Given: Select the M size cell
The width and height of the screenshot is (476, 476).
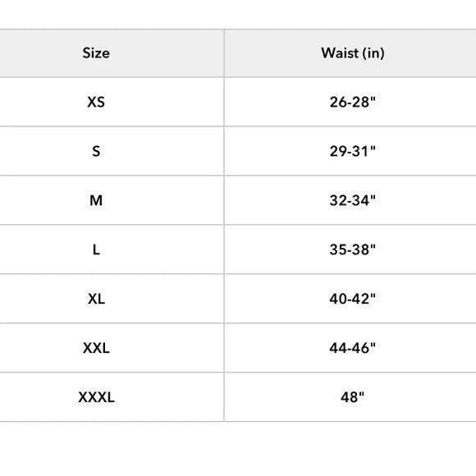Looking at the screenshot, I should pos(96,200).
